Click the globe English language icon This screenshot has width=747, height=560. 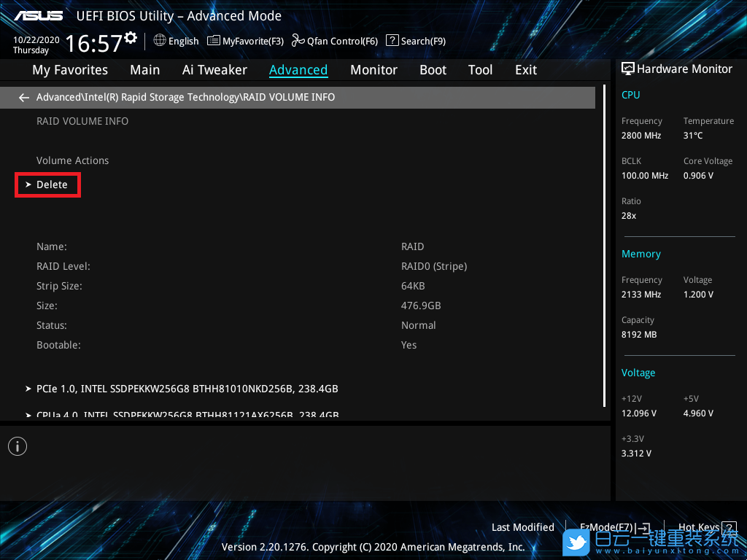160,41
